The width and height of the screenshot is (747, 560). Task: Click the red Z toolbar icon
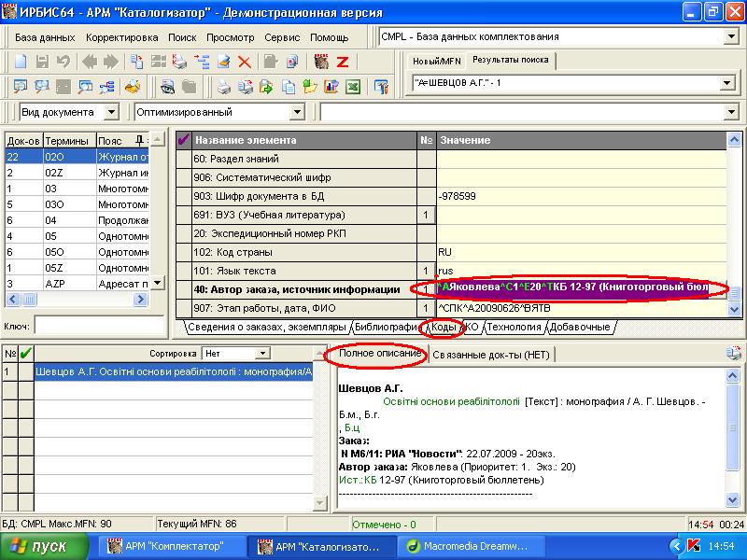[343, 62]
